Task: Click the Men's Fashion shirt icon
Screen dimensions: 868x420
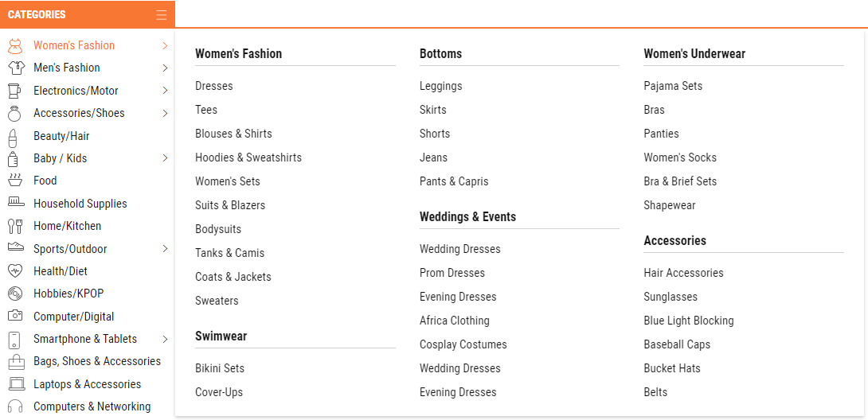Action: click(16, 68)
